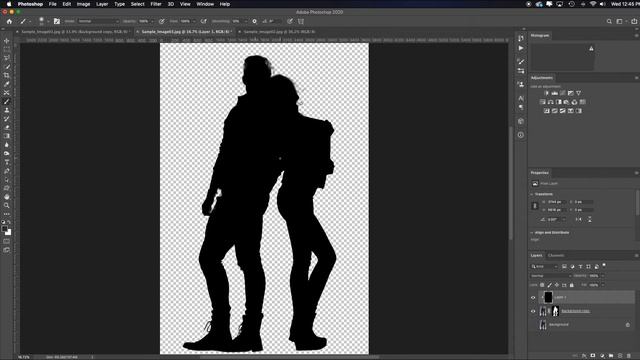Select the Gradient tool
The height and width of the screenshot is (360, 640).
[7, 136]
